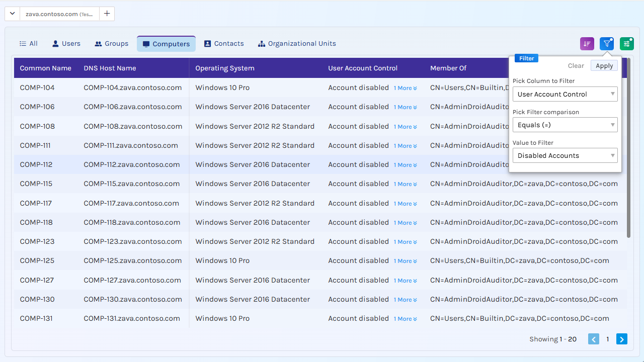The height and width of the screenshot is (362, 644).
Task: Click the chart icon beside Organizational Units
Action: [x=261, y=43]
